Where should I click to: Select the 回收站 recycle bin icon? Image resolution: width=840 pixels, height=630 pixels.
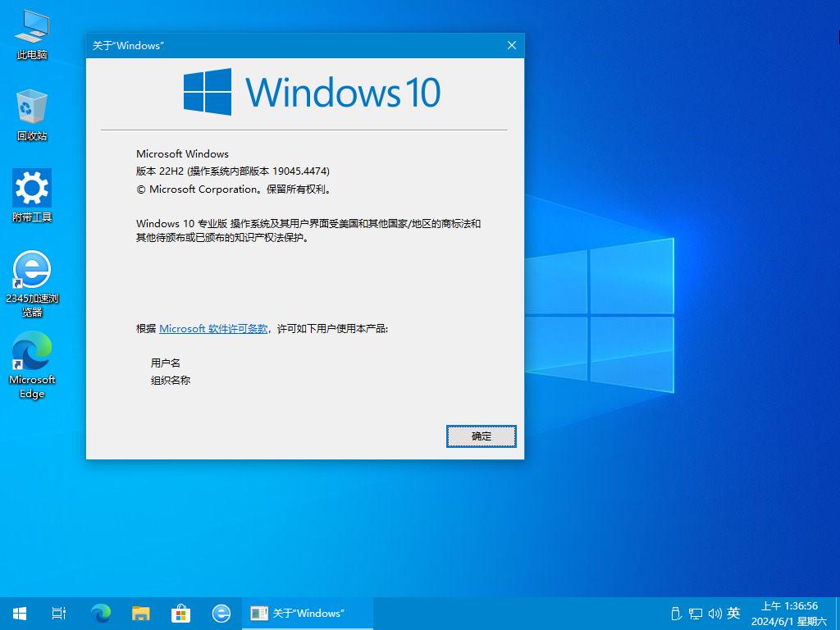click(32, 115)
